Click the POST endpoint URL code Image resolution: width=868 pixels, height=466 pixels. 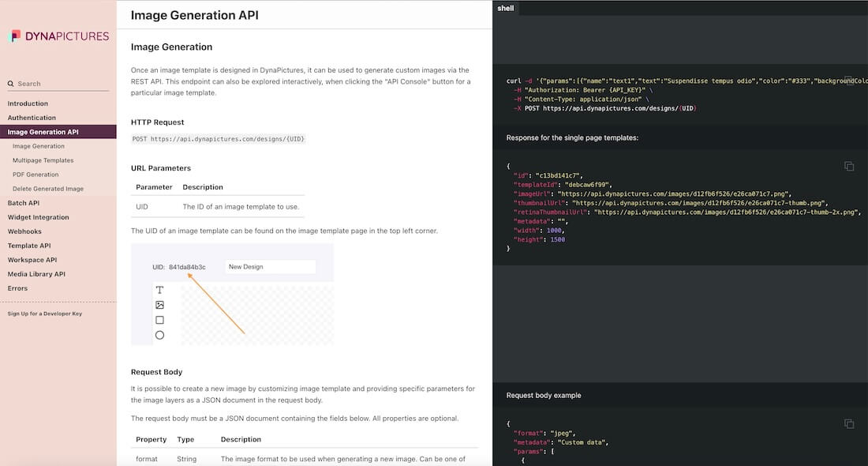218,139
